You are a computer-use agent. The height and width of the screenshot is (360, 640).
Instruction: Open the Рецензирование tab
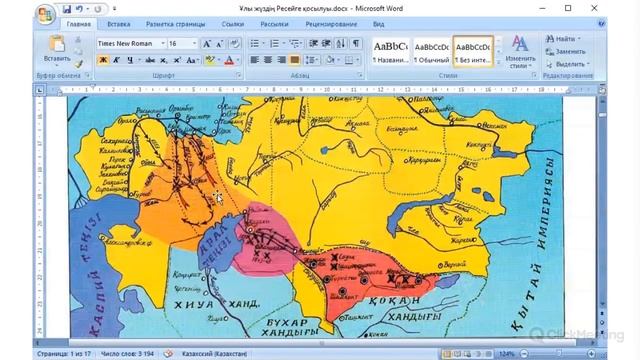click(x=331, y=24)
